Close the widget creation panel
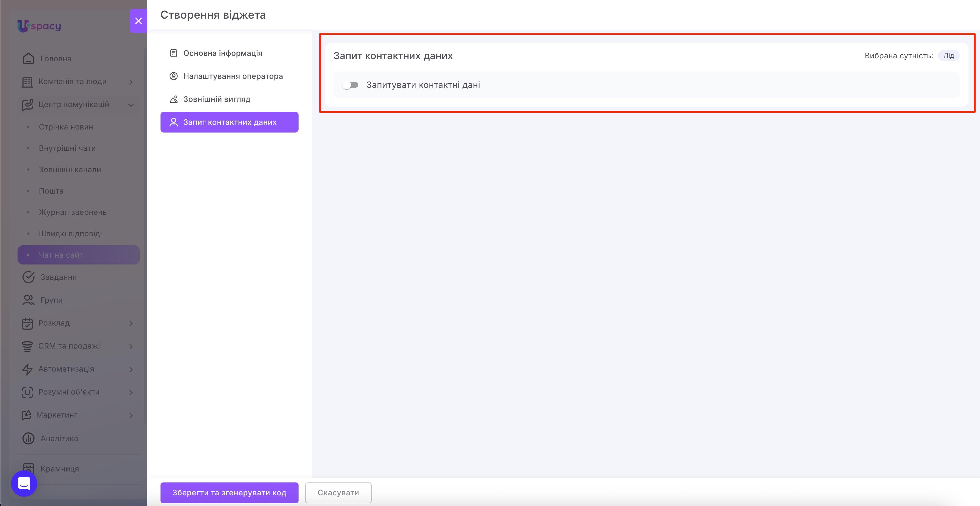 coord(139,21)
